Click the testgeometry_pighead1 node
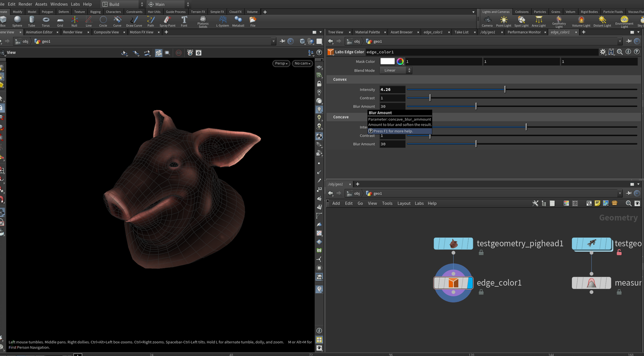 (x=453, y=244)
